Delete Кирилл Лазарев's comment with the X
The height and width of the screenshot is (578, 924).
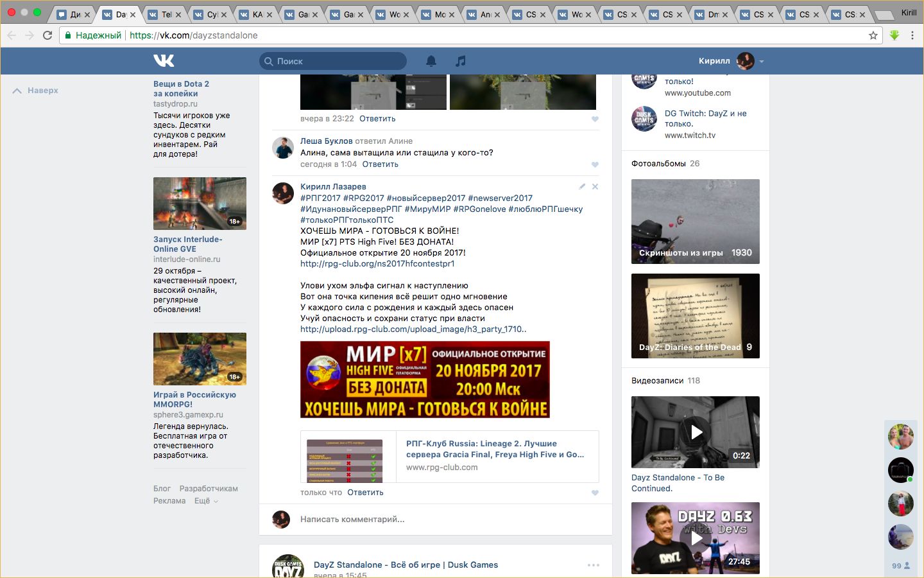pyautogui.click(x=595, y=186)
